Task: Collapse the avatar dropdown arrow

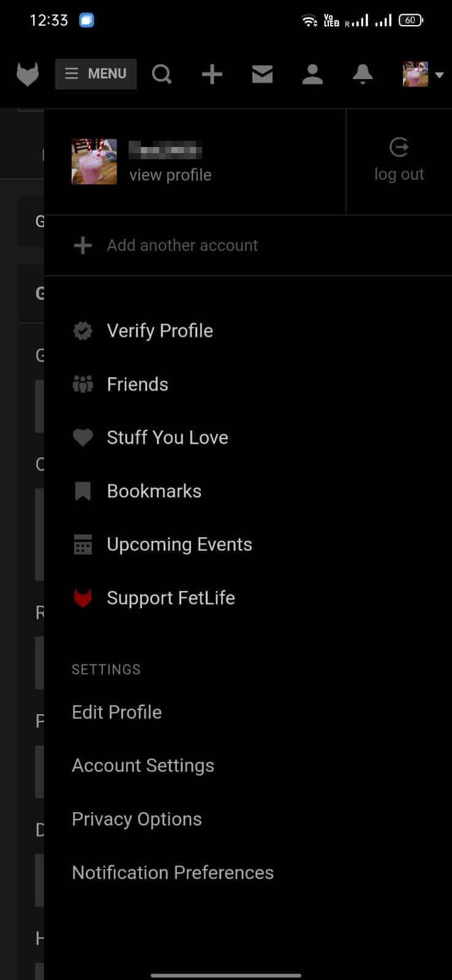Action: click(439, 75)
